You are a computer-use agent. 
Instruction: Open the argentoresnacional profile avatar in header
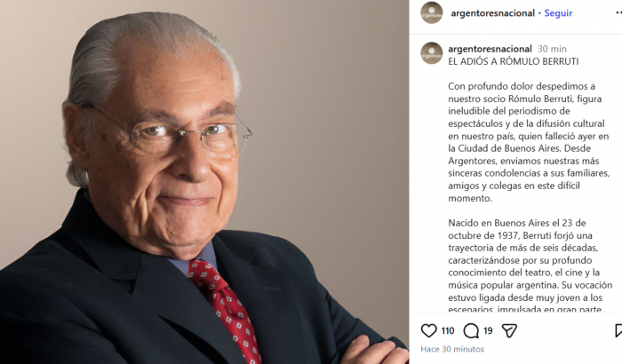coord(432,12)
